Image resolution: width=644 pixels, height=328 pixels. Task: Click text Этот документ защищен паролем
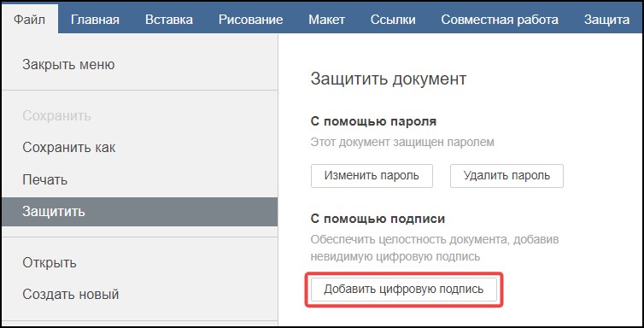[x=402, y=143]
